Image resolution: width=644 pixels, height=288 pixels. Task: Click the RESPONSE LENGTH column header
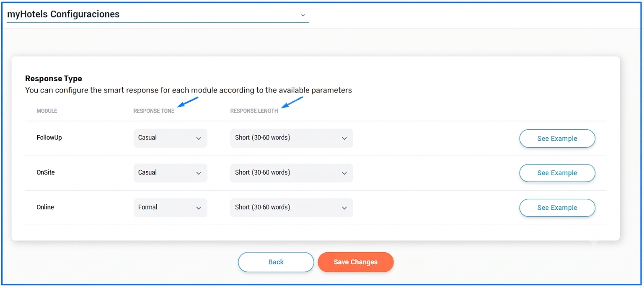click(254, 111)
